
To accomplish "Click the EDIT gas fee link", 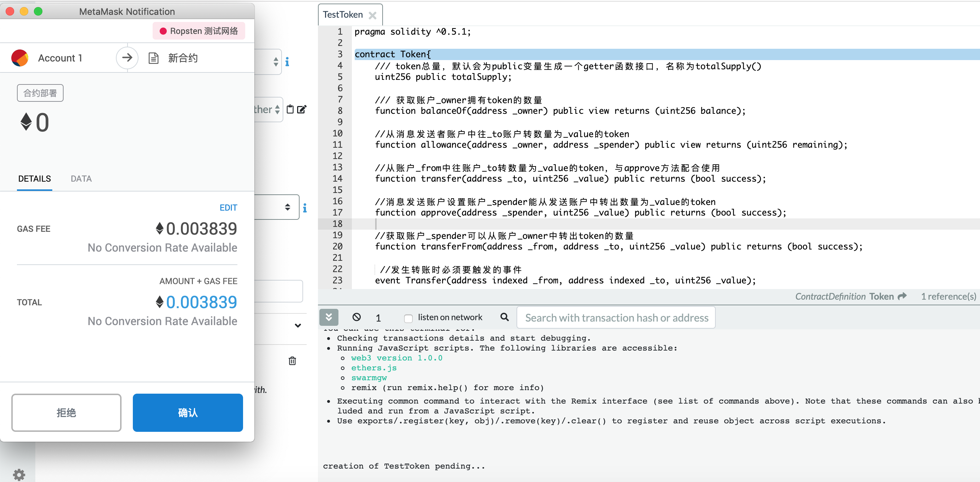I will point(228,208).
